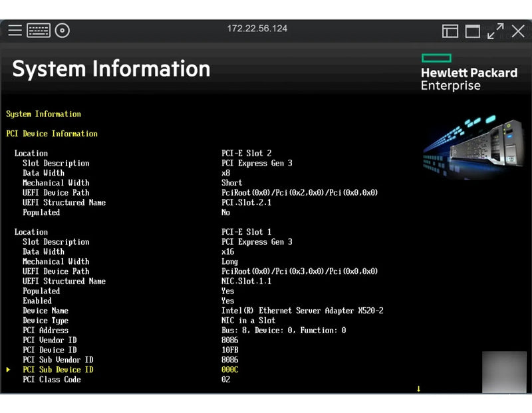Close the remote console with X icon

pos(518,31)
